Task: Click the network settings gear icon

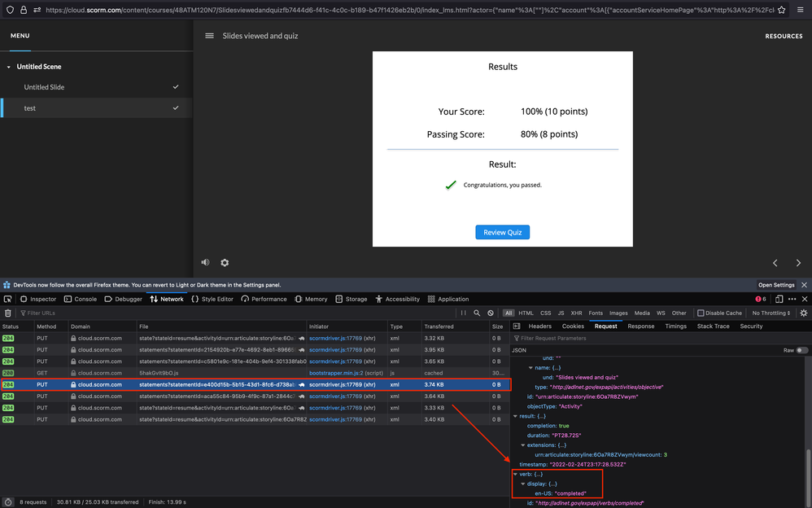Action: 804,313
